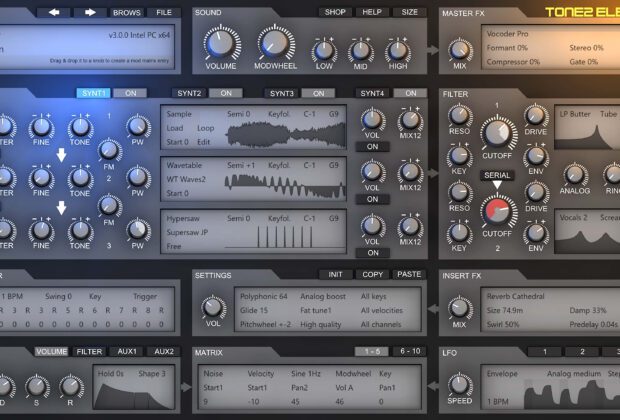Image resolution: width=620 pixels, height=420 pixels.
Task: Toggle ON button under Hypersaw oscillator VOL
Action: (x=372, y=253)
